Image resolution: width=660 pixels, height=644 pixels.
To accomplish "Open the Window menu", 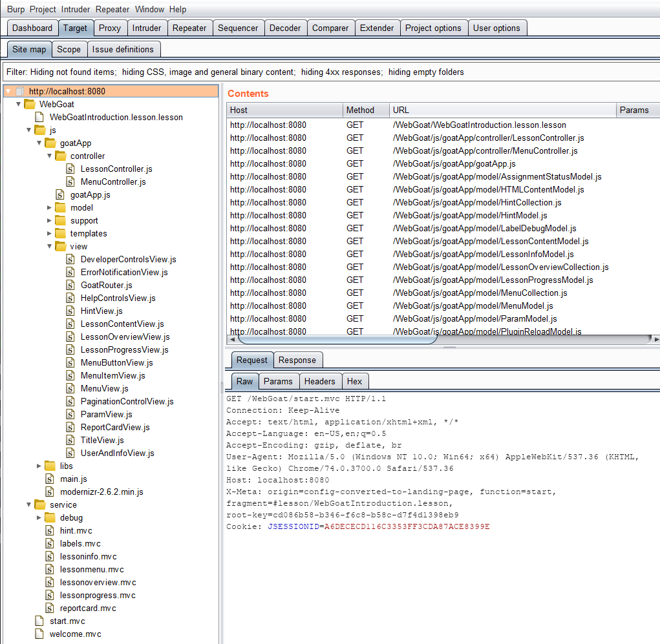I will [150, 9].
